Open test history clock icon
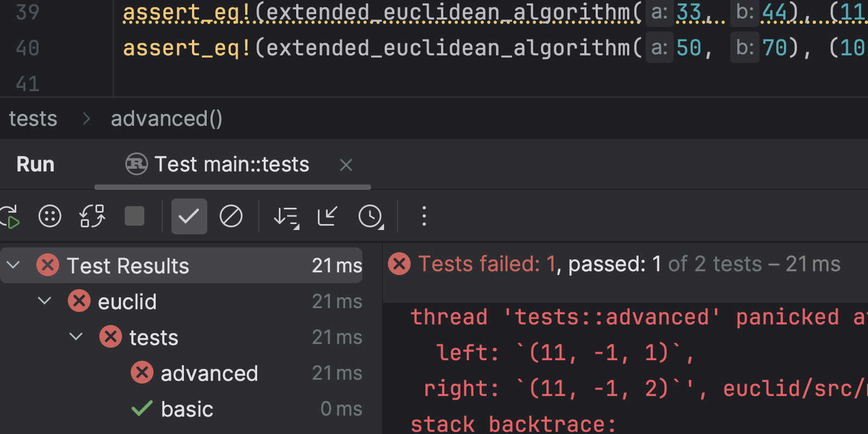 [371, 216]
